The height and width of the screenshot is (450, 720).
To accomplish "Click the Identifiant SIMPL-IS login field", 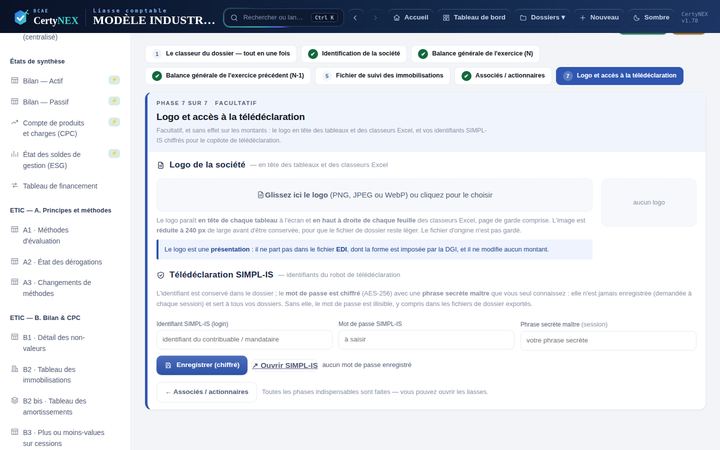I will [244, 340].
